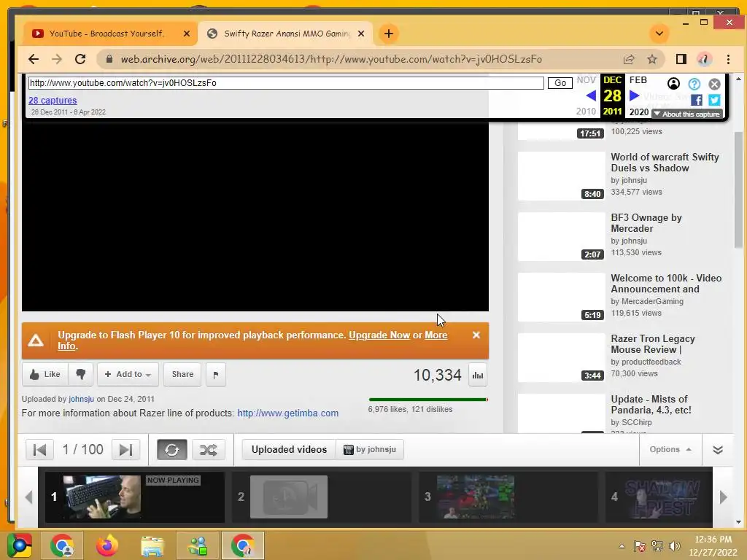Open the tab search dropdown
Screen dimensions: 747x560
[x=659, y=34]
